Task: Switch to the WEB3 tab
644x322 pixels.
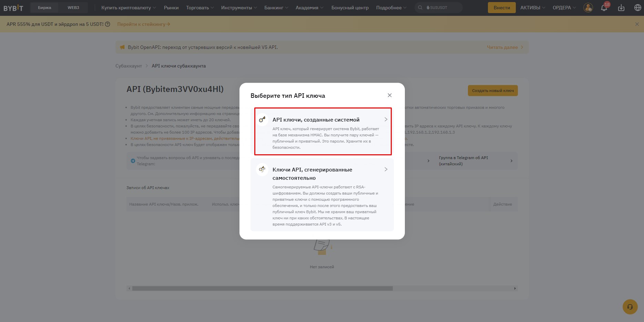Action: tap(73, 8)
